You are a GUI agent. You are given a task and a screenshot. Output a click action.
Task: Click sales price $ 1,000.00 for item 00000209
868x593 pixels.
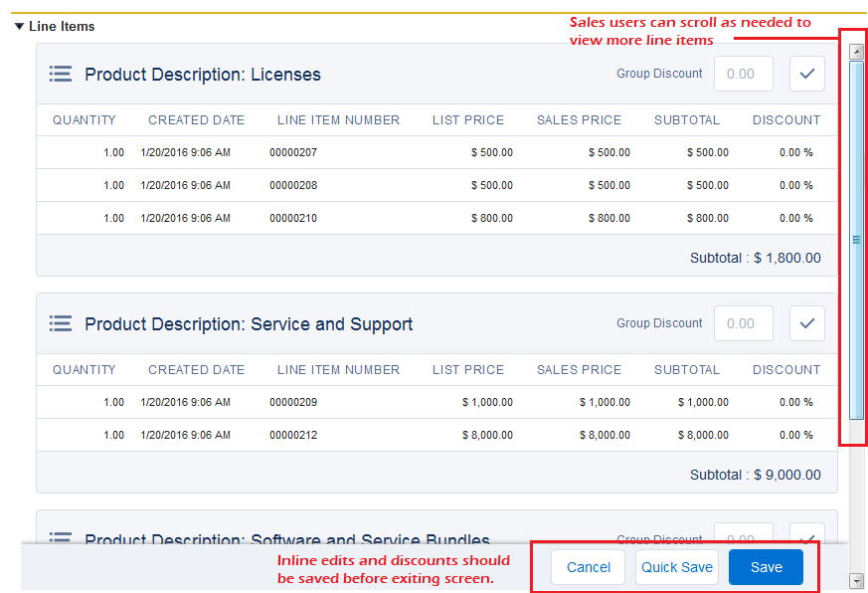[605, 402]
